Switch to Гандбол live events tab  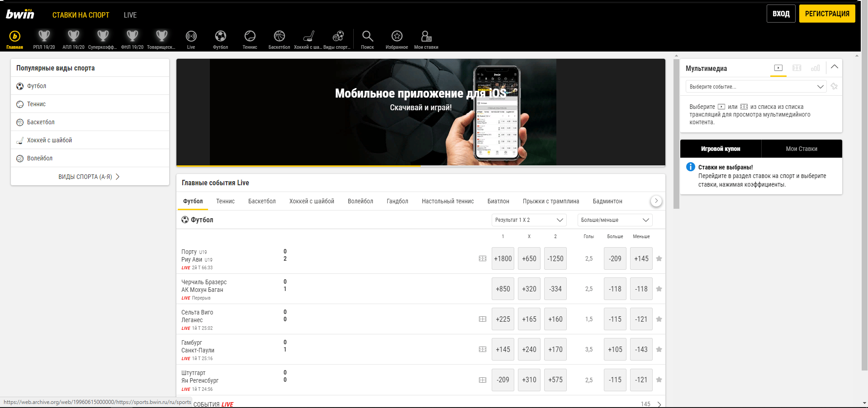tap(398, 202)
